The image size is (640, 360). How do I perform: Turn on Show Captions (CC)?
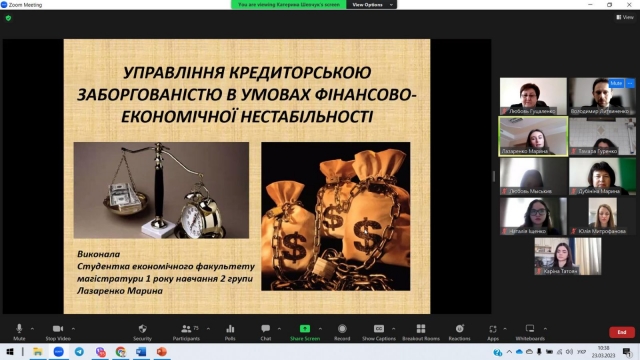click(379, 332)
